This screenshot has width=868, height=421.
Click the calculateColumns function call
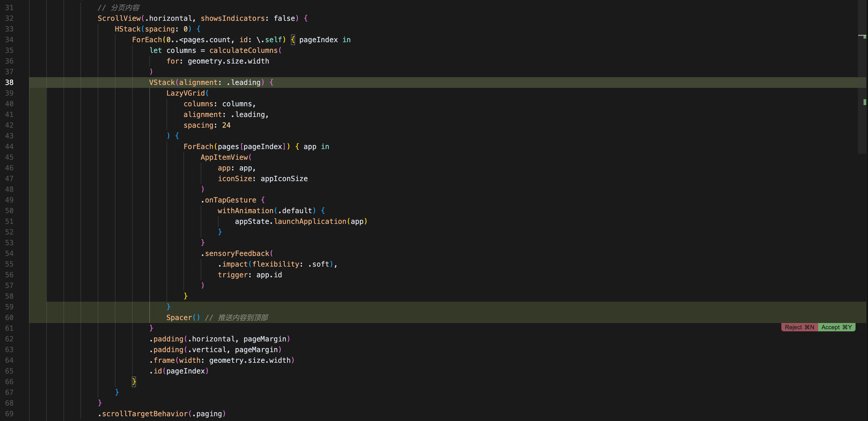coord(243,50)
